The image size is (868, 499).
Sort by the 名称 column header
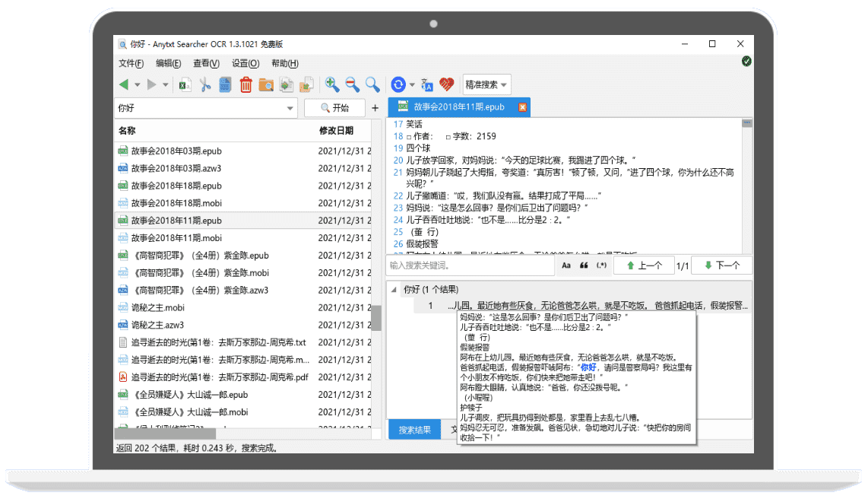pos(127,131)
